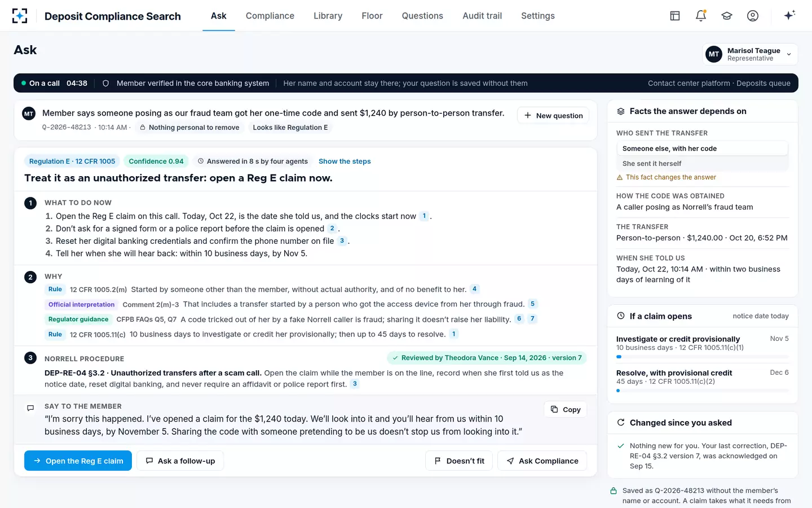Open the user account circle icon
Viewport: 812px width, 508px height.
753,16
